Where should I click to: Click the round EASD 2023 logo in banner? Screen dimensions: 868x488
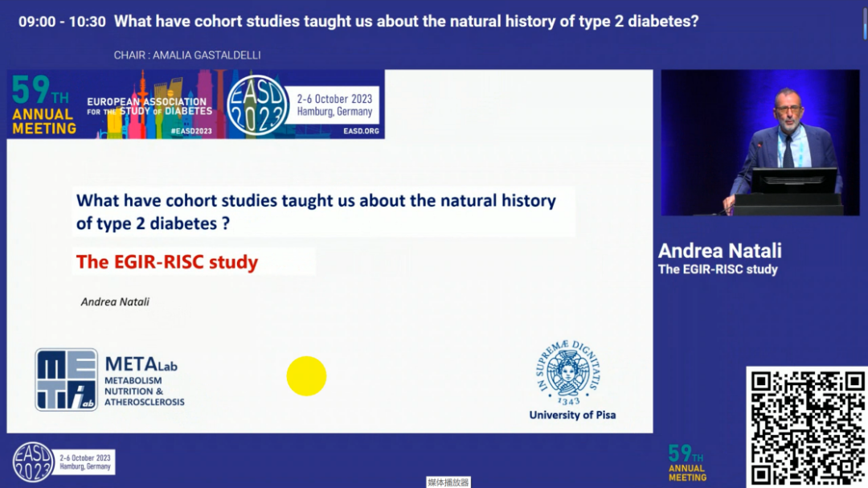point(258,105)
